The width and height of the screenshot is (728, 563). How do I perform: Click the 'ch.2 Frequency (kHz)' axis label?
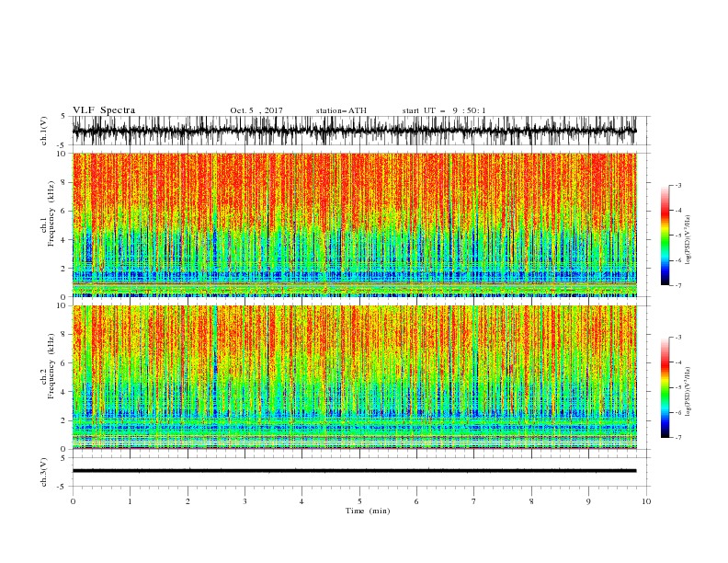point(48,366)
